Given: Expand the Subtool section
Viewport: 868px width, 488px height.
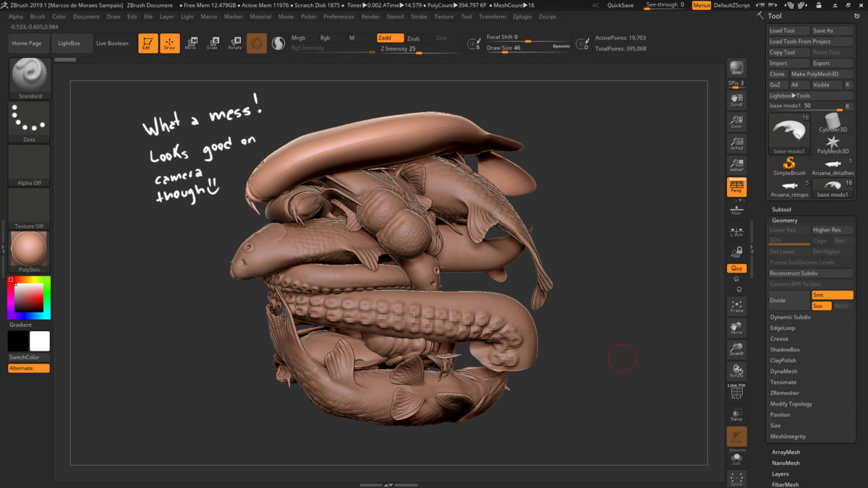Looking at the screenshot, I should [782, 210].
